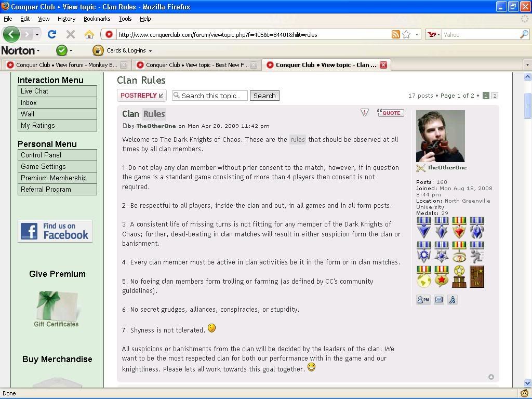532x399 pixels.
Task: Click the Norton green checkmark icon
Action: (61, 50)
